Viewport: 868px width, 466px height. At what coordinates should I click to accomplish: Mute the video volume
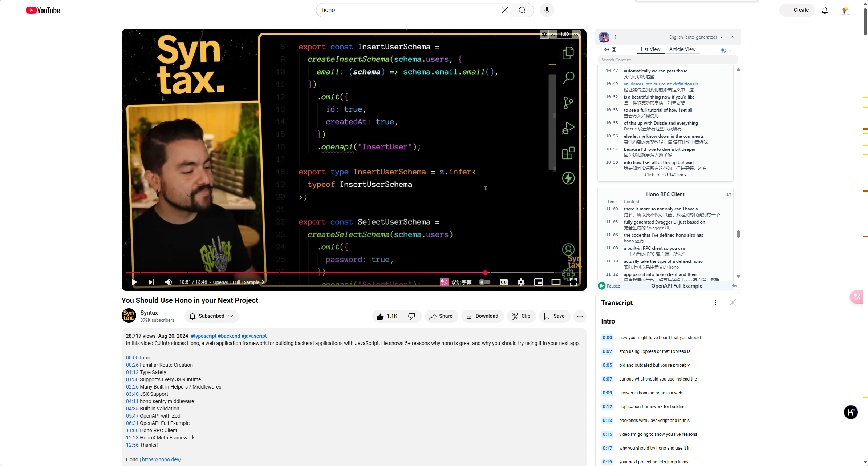point(169,282)
